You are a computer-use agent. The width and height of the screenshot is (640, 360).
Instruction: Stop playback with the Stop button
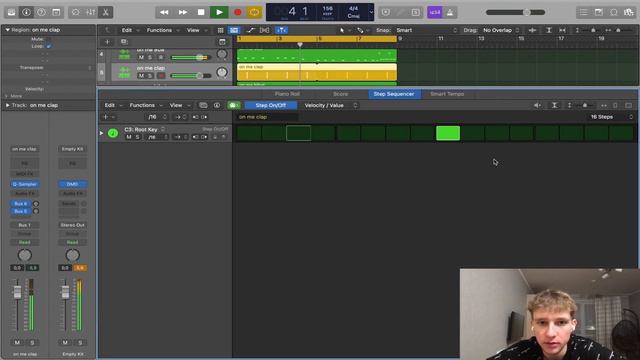201,12
